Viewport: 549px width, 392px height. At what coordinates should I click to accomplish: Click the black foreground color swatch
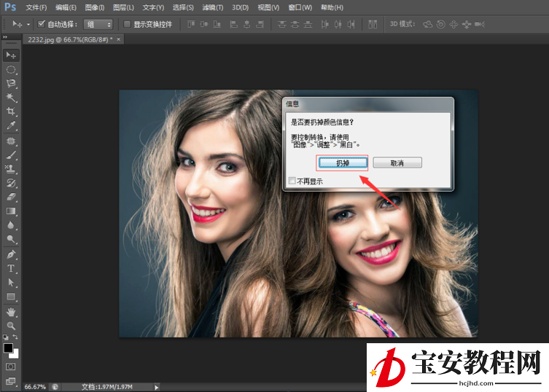(8, 348)
